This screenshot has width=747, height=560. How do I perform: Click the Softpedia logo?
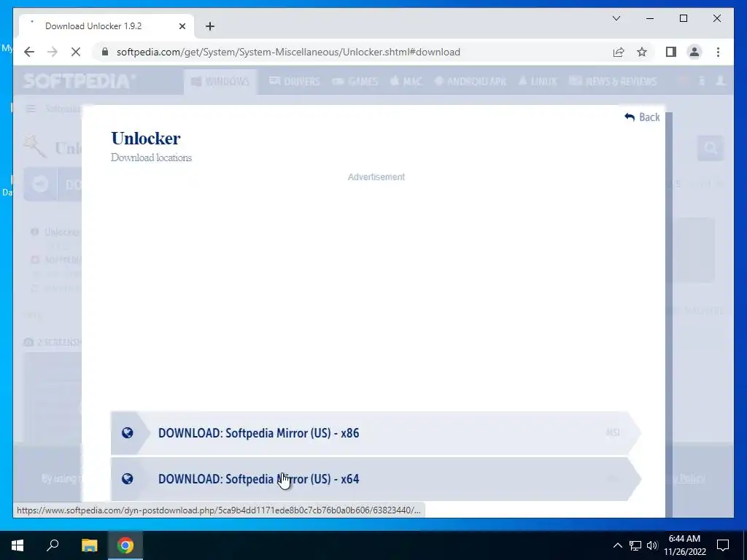click(x=79, y=82)
